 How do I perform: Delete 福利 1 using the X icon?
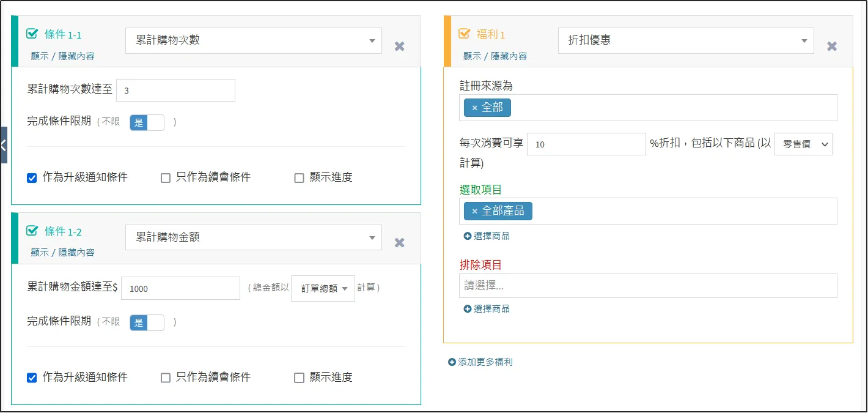tap(831, 47)
